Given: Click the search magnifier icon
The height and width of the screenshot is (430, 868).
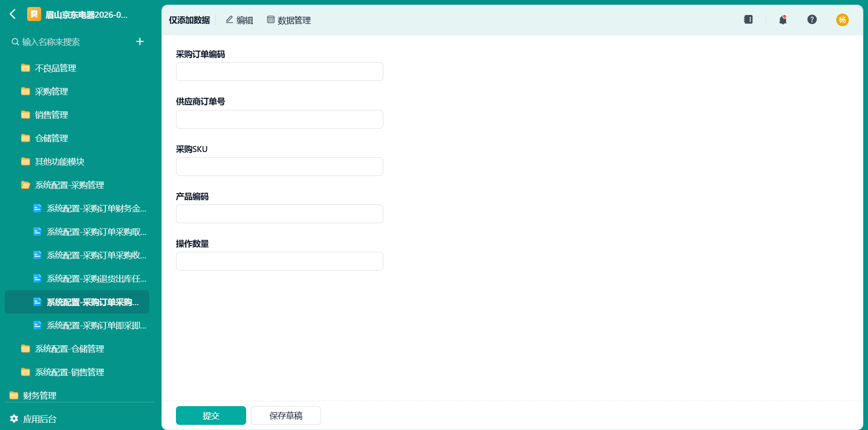Looking at the screenshot, I should tap(15, 42).
